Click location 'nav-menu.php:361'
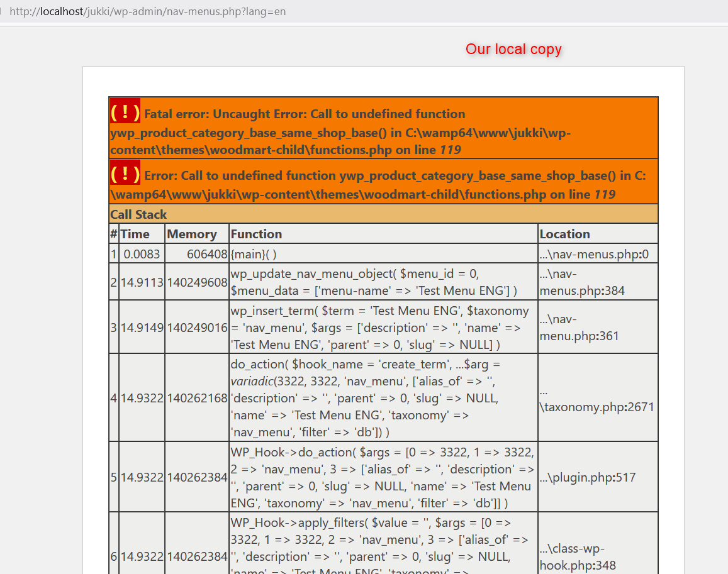Screen dimensions: 728x574 tap(598, 328)
